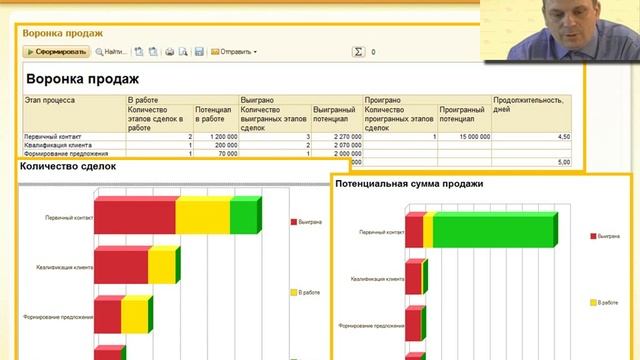
Task: Click yellow В работе legend swatch in Количество сделок
Action: tap(293, 293)
